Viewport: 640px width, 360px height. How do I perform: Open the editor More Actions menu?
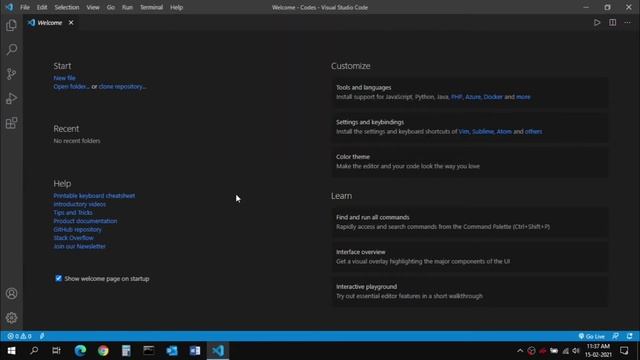pyautogui.click(x=627, y=22)
